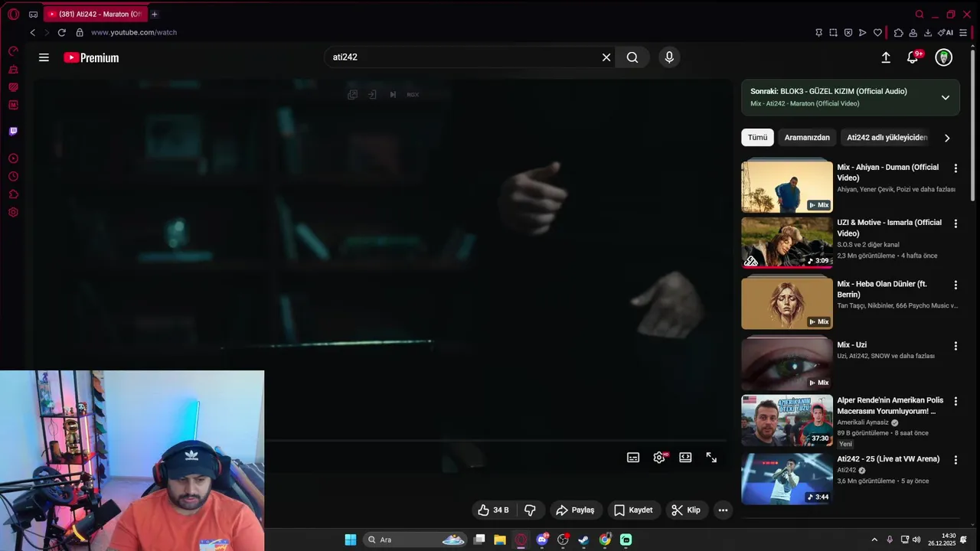Image resolution: width=980 pixels, height=551 pixels.
Task: Go back with browser back arrow
Action: (x=32, y=32)
